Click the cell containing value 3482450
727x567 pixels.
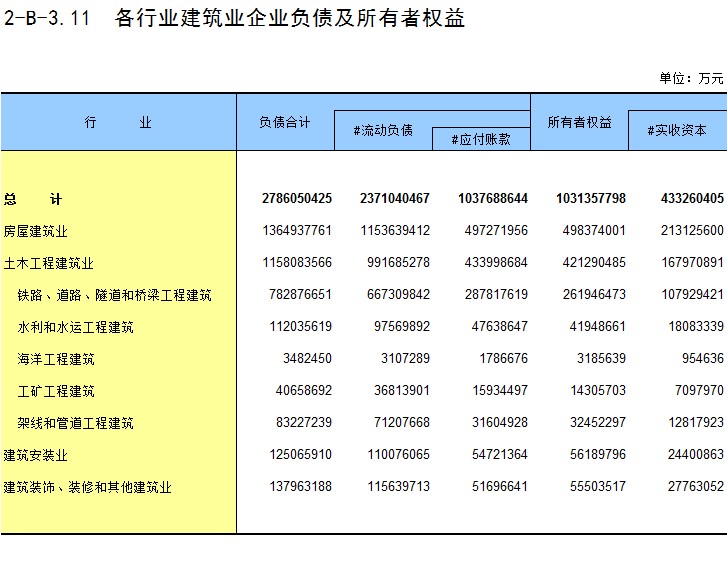tap(308, 359)
